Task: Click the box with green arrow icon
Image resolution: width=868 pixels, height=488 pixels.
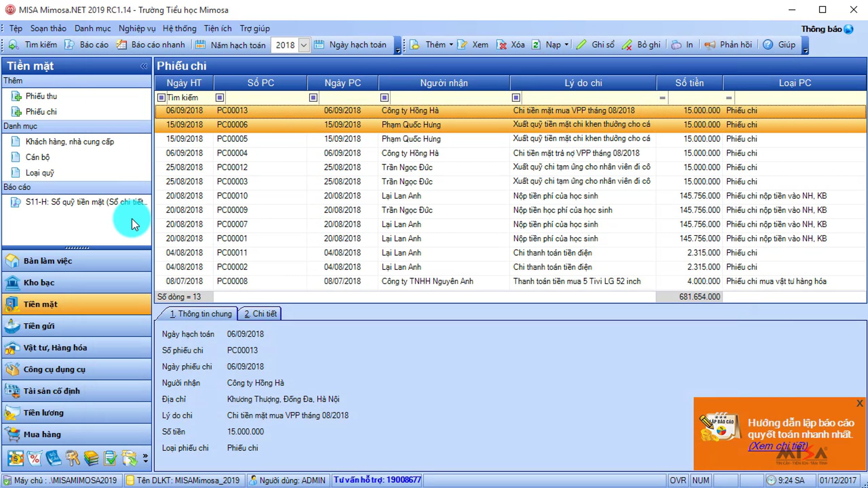Action: pos(129,458)
